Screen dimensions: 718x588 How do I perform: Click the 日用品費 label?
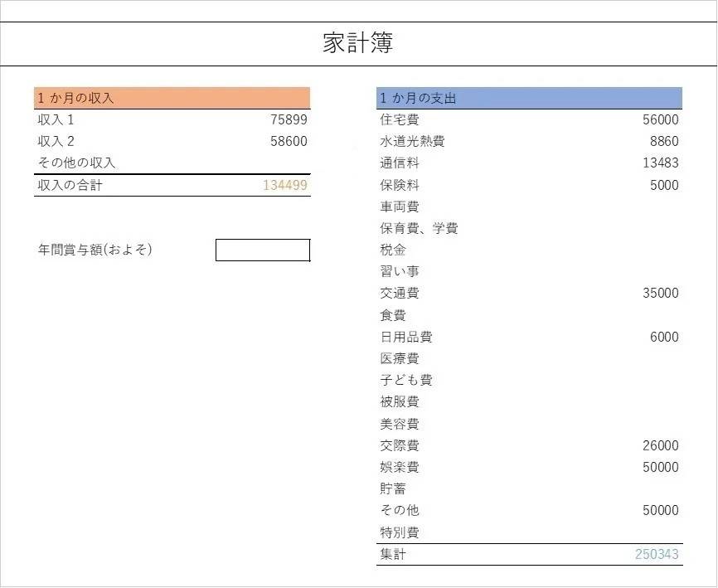coord(405,337)
